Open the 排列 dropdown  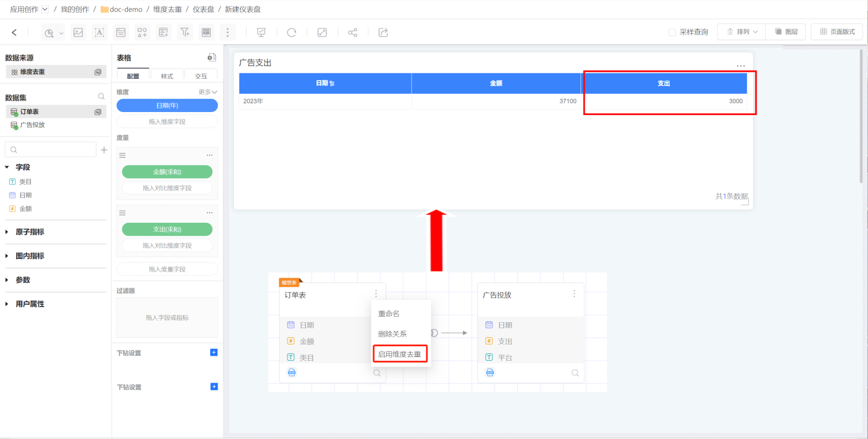pyautogui.click(x=741, y=32)
